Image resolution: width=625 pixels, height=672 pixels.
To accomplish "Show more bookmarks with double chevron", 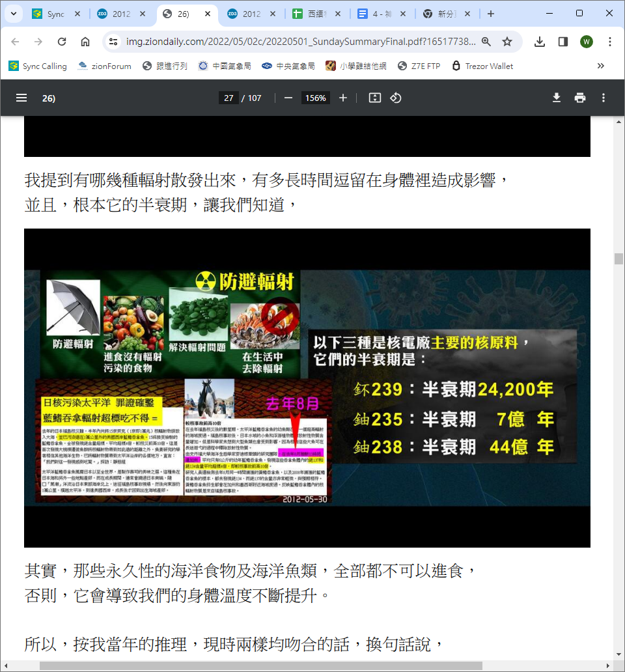I will point(600,66).
